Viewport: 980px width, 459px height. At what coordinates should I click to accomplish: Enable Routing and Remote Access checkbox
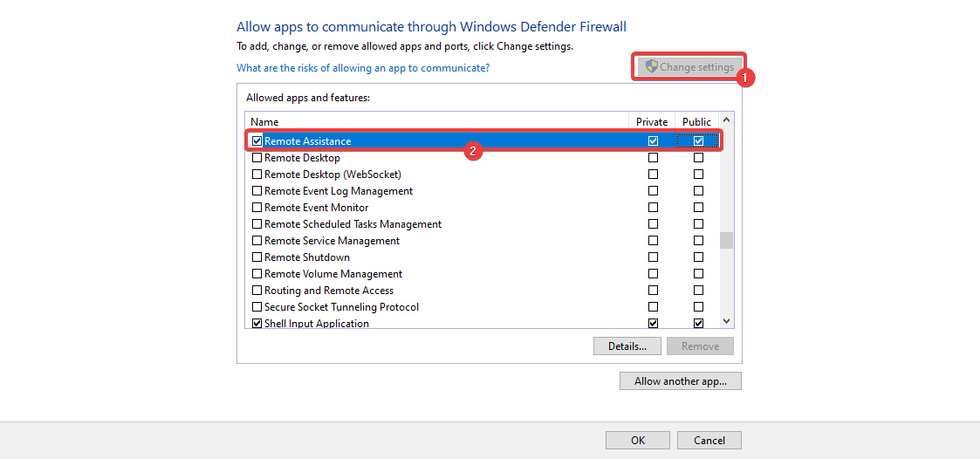(x=257, y=291)
